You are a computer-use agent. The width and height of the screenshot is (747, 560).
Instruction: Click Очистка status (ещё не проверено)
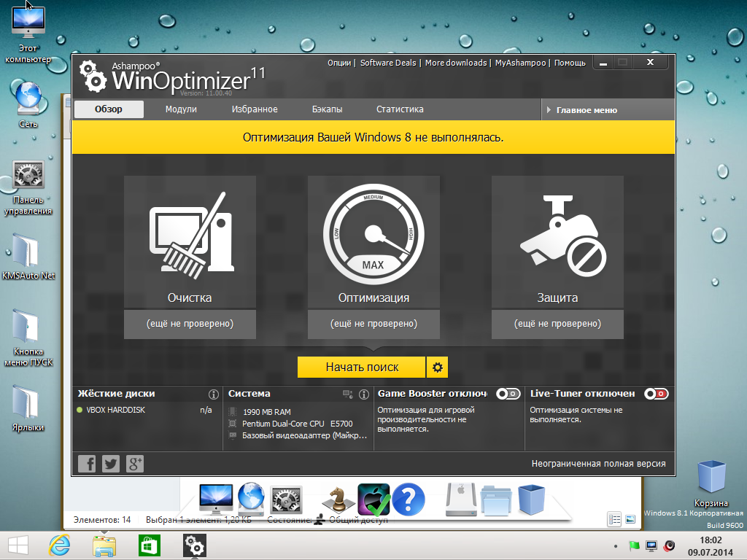[x=190, y=324]
